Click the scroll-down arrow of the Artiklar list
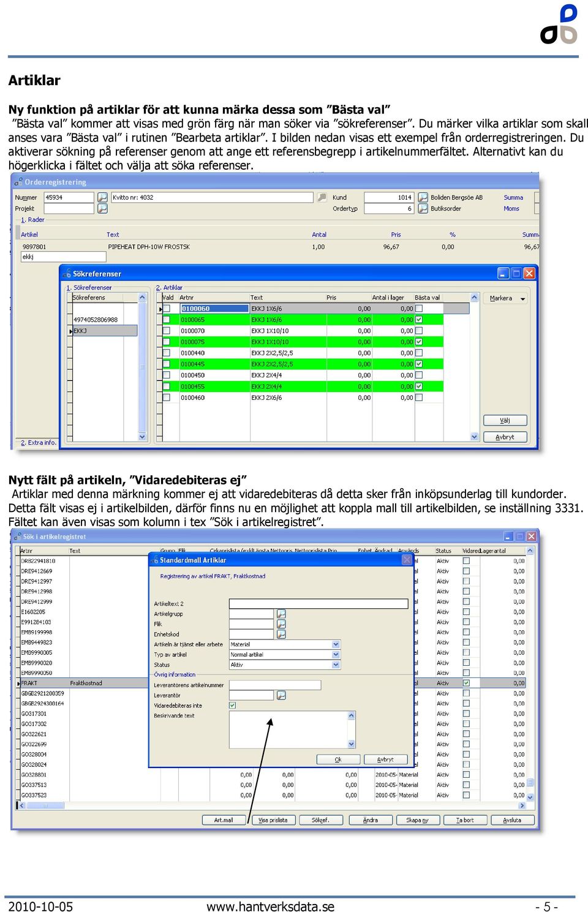Screen dimensions: 588x912 point(474,437)
